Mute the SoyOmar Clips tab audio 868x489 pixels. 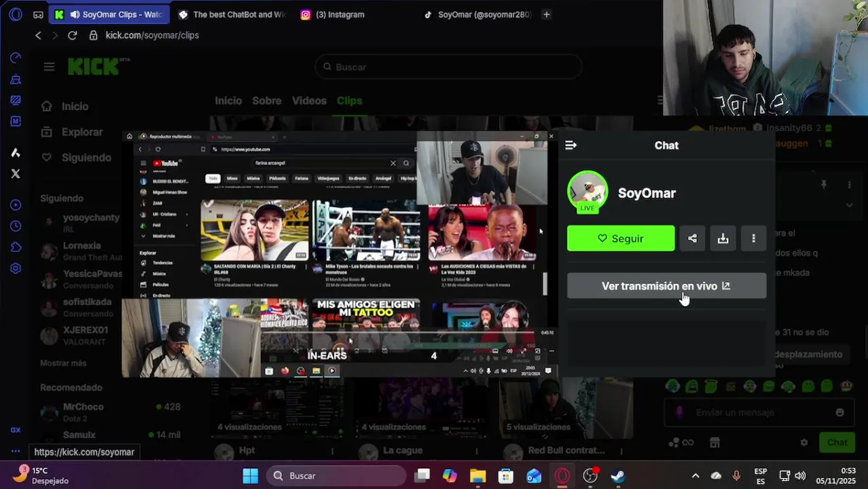tap(75, 14)
